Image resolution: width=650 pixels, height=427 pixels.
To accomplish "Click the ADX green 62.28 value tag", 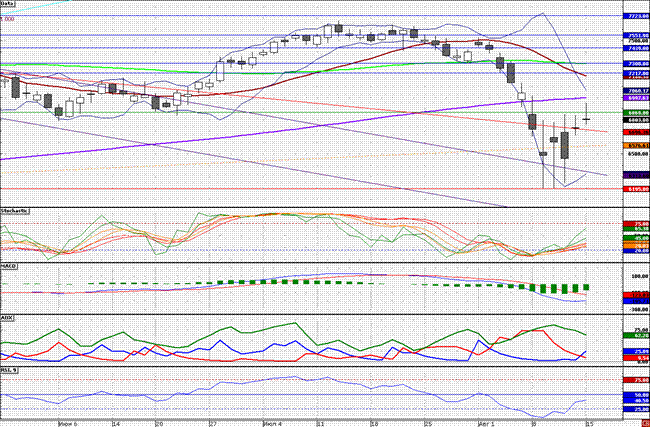I will coord(638,335).
